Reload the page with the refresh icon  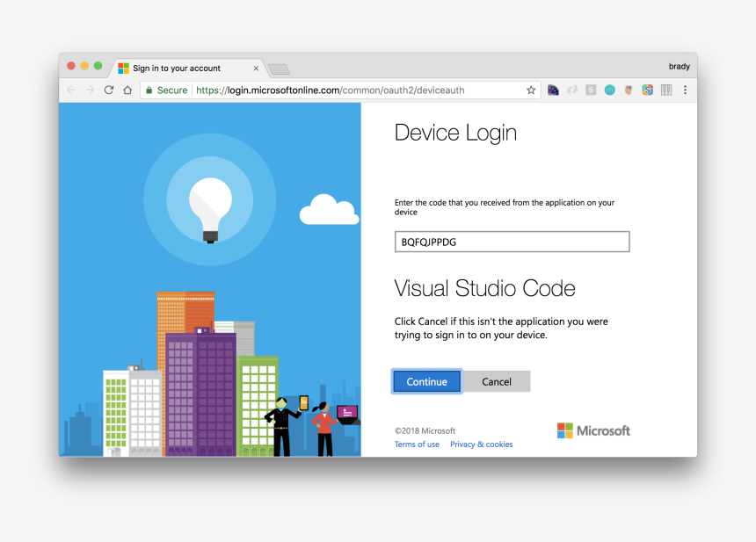[107, 90]
